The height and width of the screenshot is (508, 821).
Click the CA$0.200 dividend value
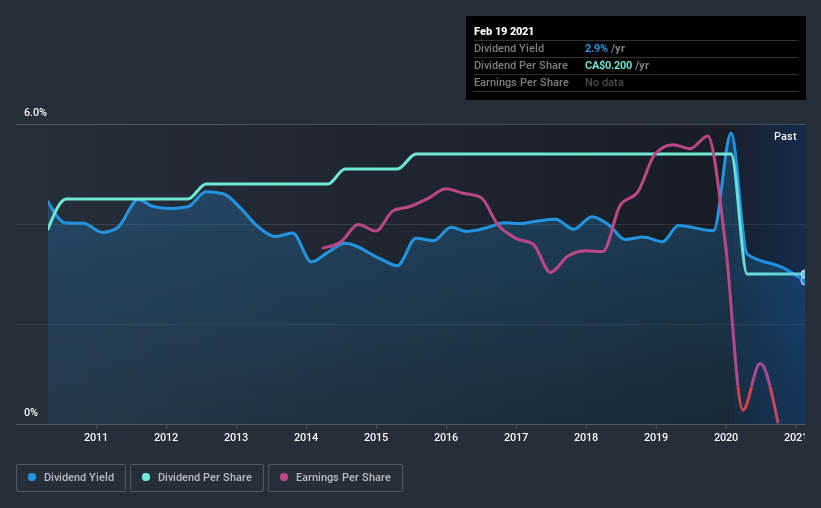pos(608,65)
